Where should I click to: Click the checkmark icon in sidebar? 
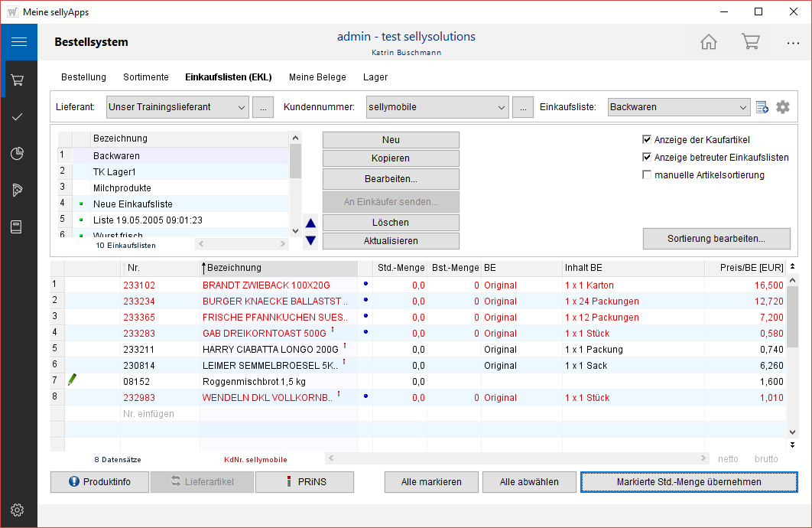click(x=18, y=116)
